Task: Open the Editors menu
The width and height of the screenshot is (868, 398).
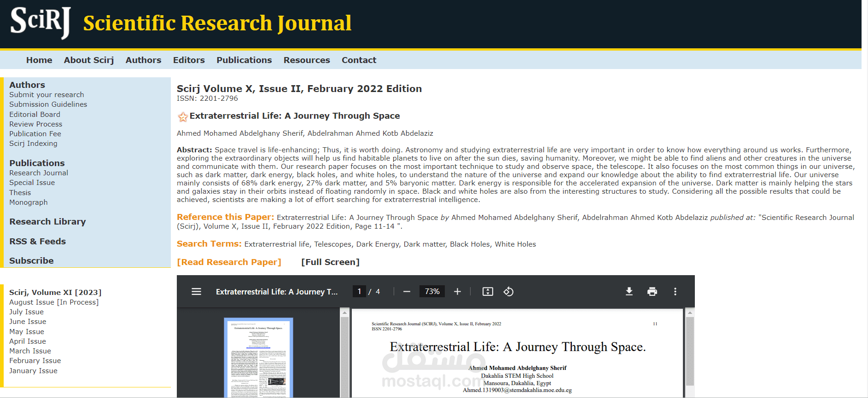Action: [189, 60]
